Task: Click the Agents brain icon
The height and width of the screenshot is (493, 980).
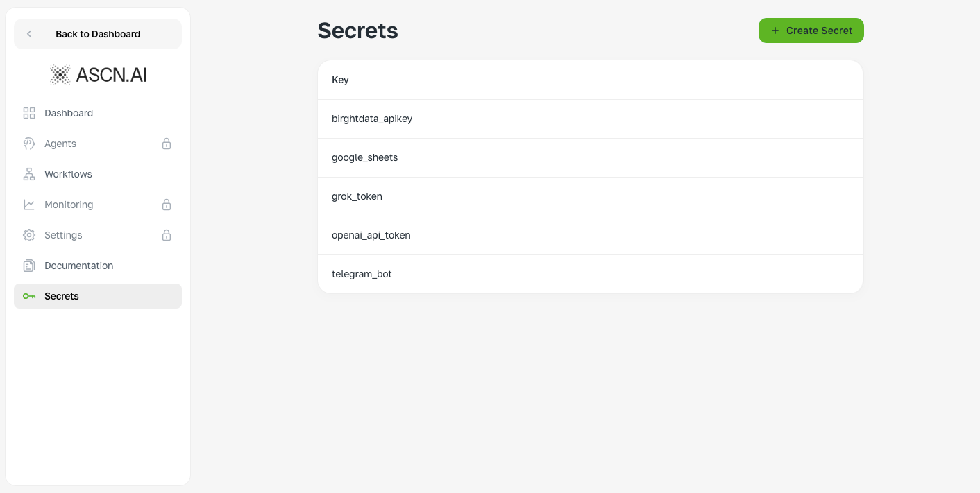Action: 29,144
